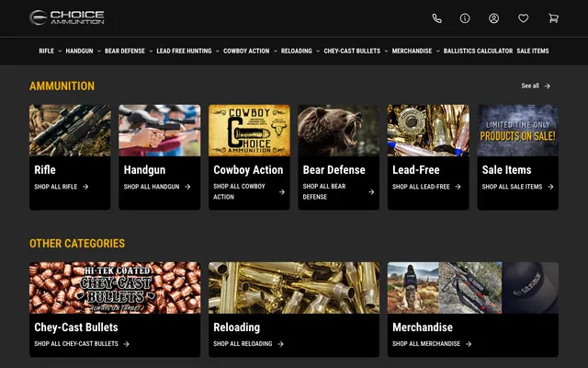Click arrow next to Shop All Merchandise
This screenshot has width=588, height=368.
[469, 344]
